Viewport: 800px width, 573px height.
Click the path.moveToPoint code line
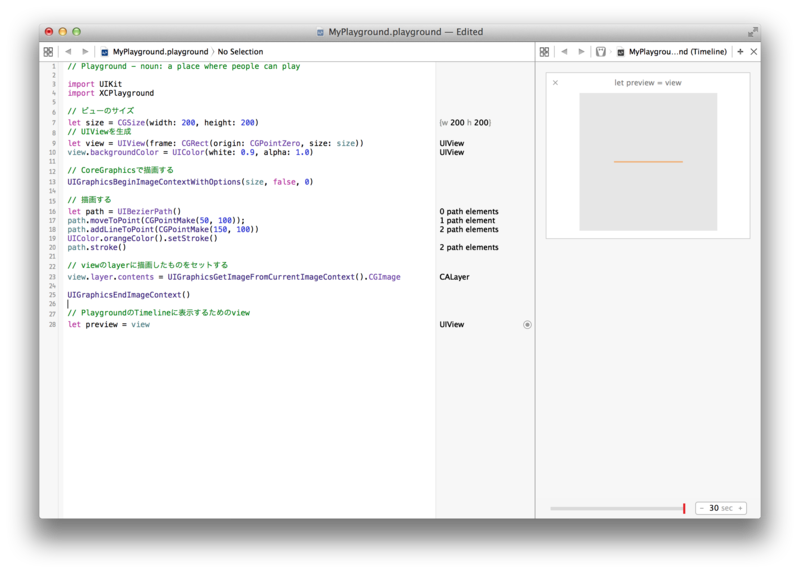[x=156, y=220]
